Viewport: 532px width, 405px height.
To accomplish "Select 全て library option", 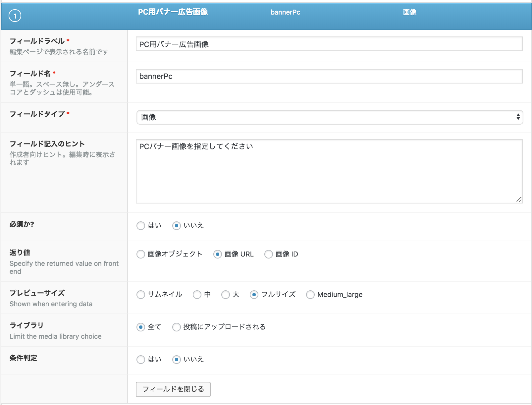I will (141, 327).
